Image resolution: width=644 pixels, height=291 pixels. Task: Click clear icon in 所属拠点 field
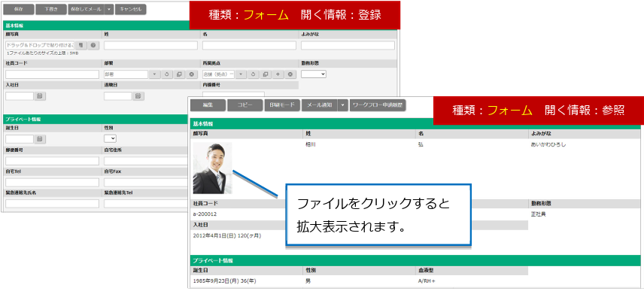[x=290, y=74]
